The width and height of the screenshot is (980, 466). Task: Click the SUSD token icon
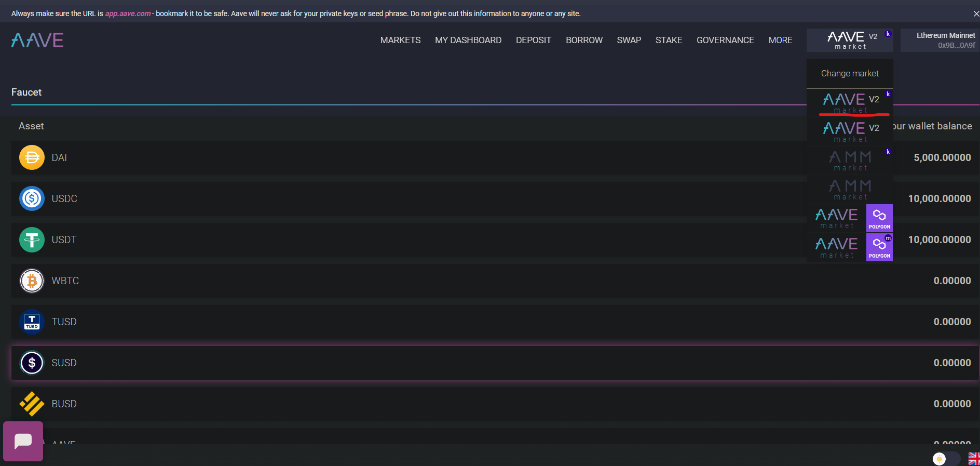click(32, 363)
